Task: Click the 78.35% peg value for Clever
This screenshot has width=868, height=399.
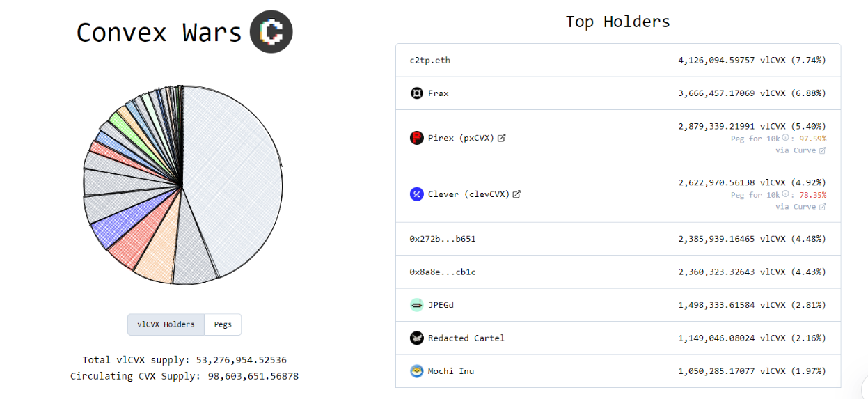Action: 812,195
